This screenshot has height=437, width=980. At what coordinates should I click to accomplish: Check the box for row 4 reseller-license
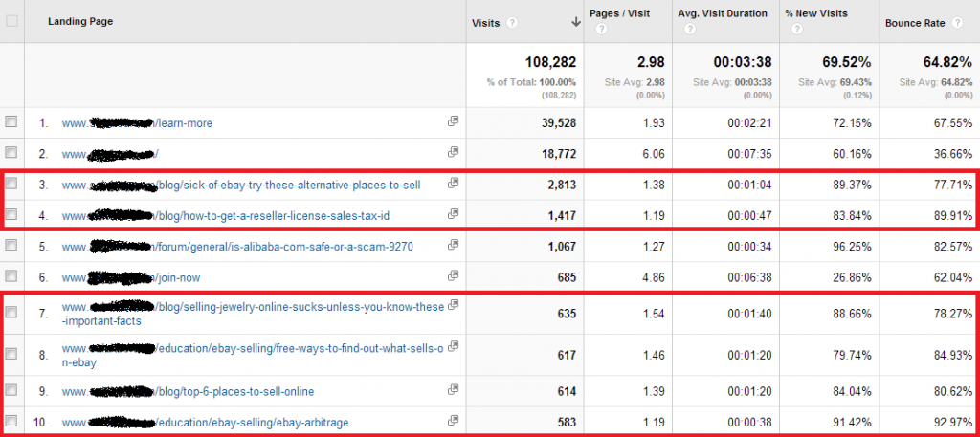pyautogui.click(x=11, y=215)
